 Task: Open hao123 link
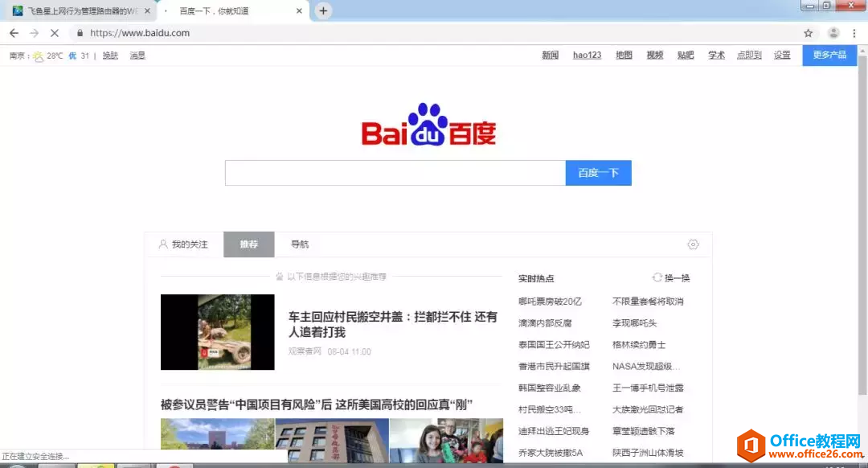point(587,55)
